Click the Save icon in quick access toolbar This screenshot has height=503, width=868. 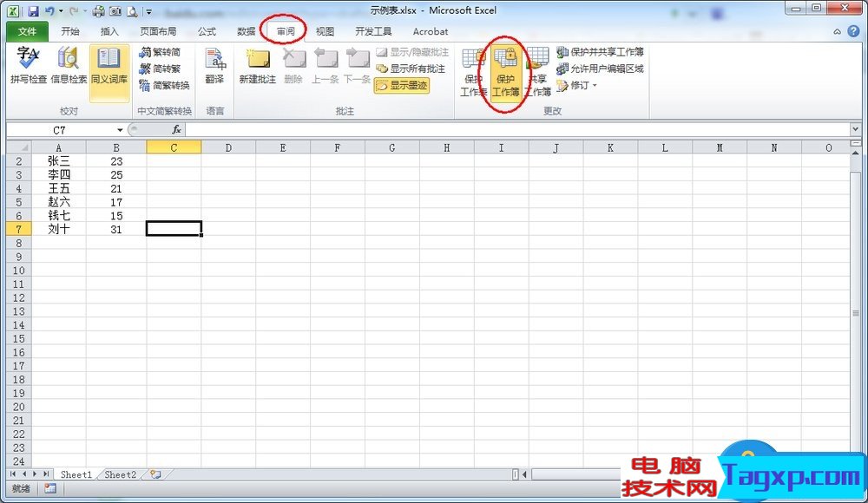[33, 10]
